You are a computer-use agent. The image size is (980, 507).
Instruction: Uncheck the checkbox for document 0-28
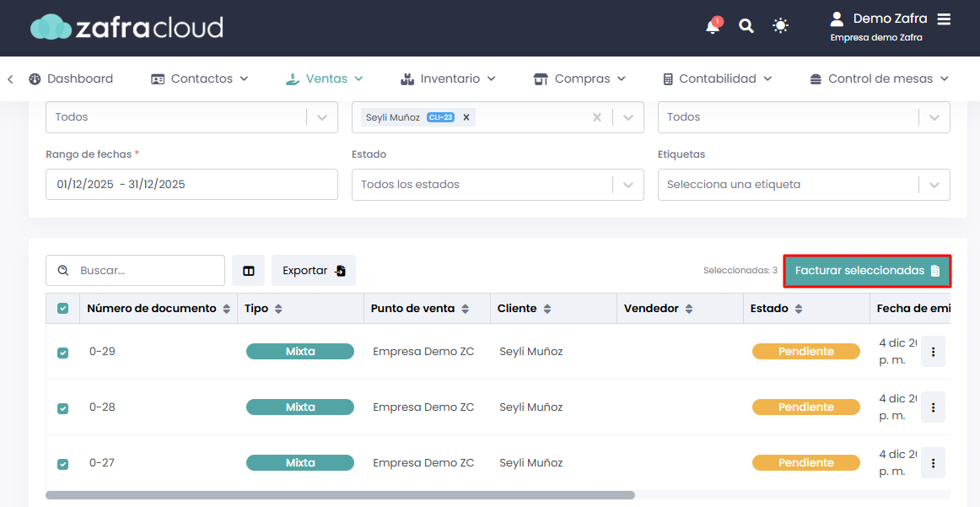point(63,408)
